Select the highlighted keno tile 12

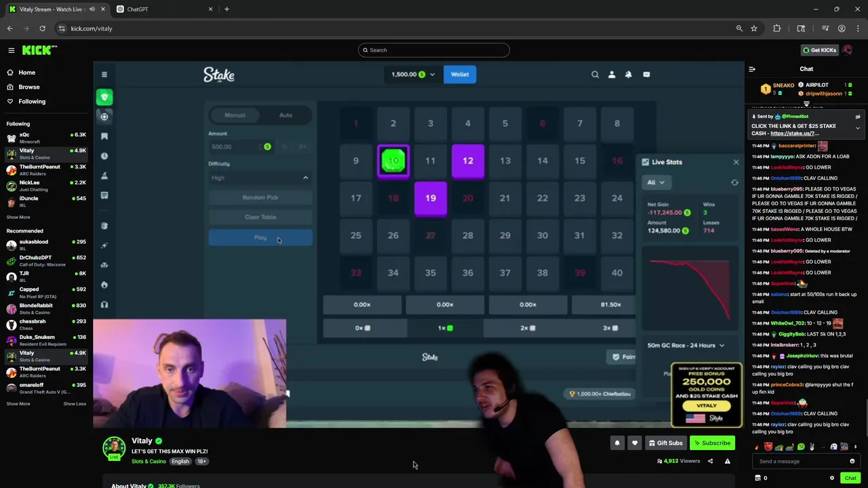468,161
